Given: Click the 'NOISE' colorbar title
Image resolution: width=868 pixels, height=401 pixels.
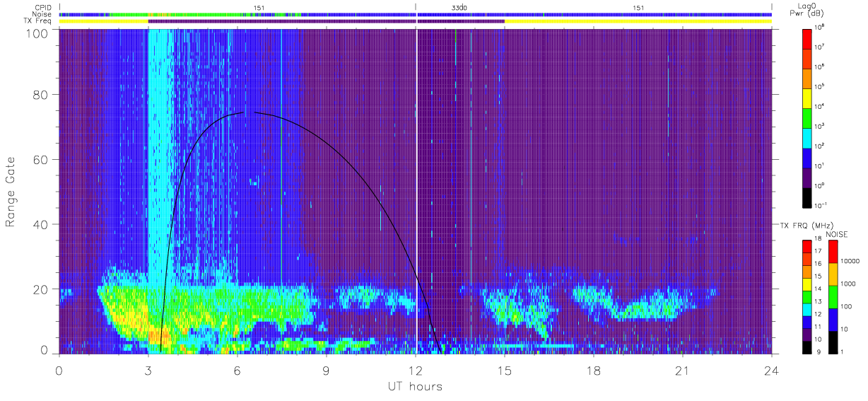Looking at the screenshot, I should [x=836, y=234].
